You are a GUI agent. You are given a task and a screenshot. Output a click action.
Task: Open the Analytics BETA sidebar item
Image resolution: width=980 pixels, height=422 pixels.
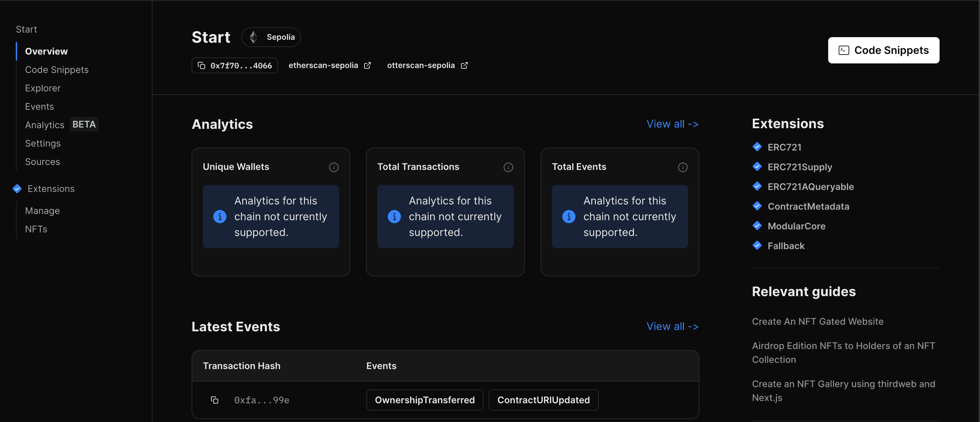click(45, 125)
